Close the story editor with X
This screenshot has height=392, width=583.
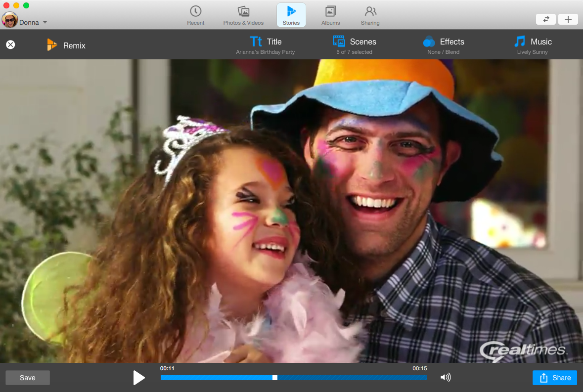[x=10, y=45]
